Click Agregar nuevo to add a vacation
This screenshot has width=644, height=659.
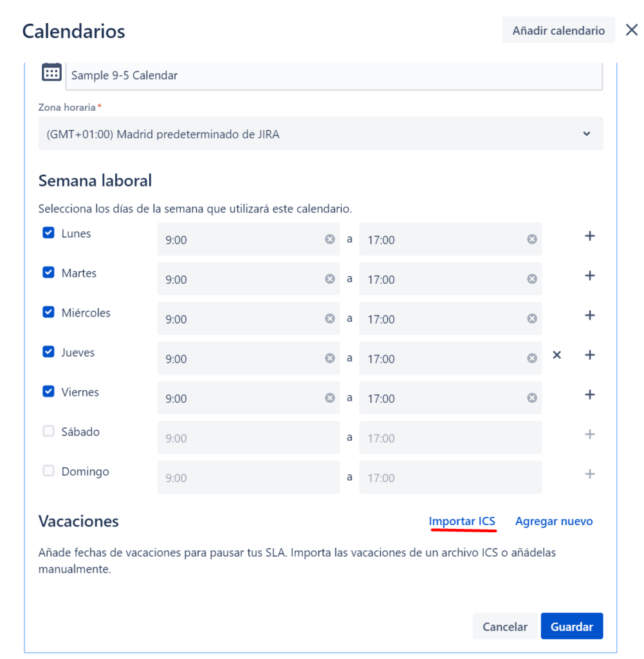click(x=554, y=521)
